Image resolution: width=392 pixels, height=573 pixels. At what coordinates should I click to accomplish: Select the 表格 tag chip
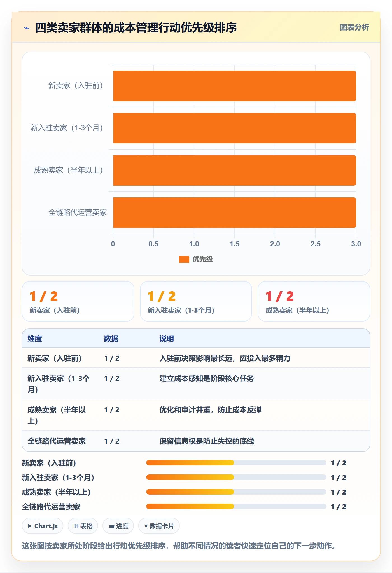(x=83, y=526)
